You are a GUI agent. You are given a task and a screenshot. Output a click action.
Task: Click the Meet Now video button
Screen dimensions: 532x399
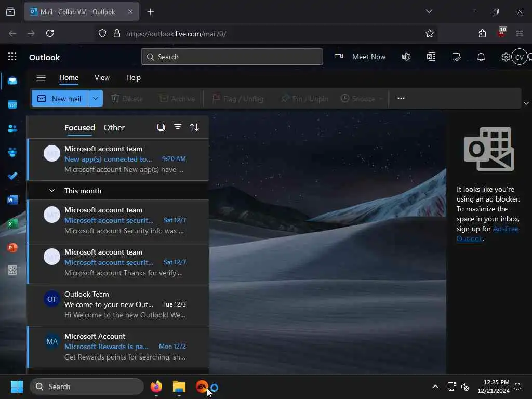coord(360,57)
